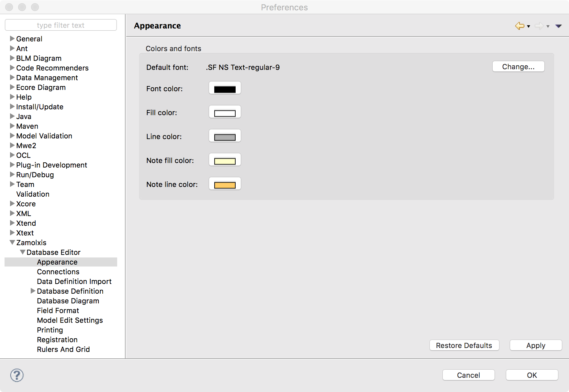Open the Font color picker swatch
Image resolution: width=569 pixels, height=392 pixels.
225,88
